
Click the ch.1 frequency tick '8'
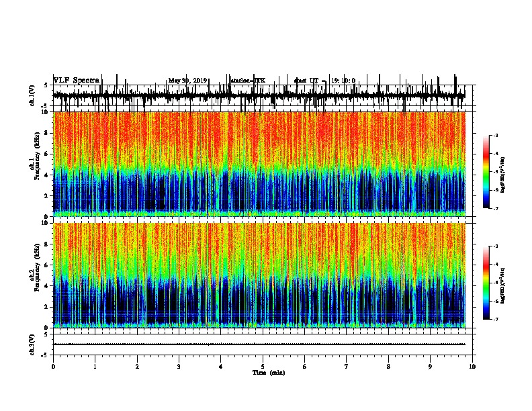tap(47, 133)
